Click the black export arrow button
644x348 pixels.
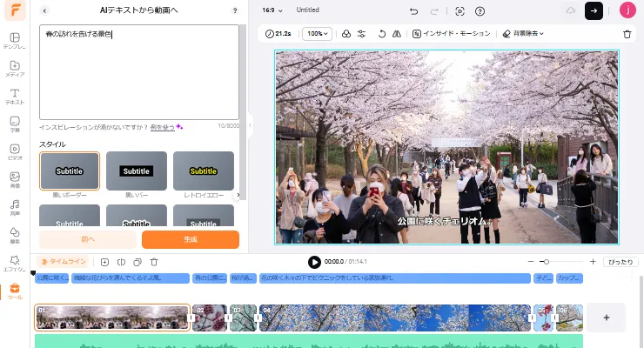pyautogui.click(x=594, y=10)
